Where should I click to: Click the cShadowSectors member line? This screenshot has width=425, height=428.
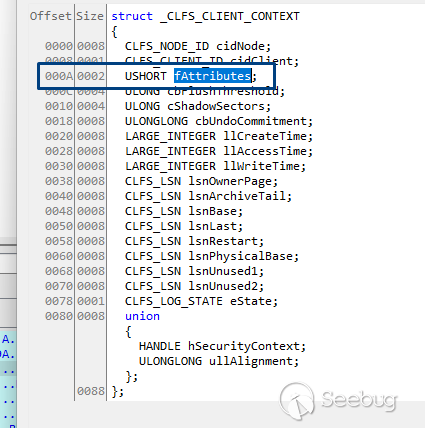click(198, 106)
